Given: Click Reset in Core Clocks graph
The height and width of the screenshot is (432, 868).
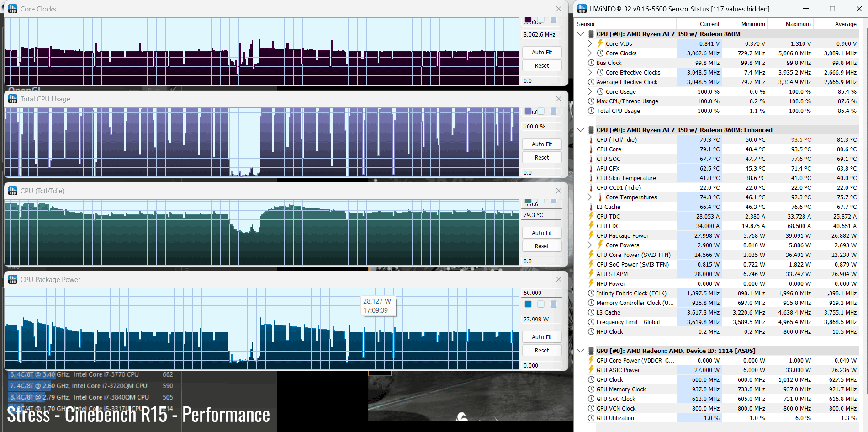Looking at the screenshot, I should [x=542, y=65].
